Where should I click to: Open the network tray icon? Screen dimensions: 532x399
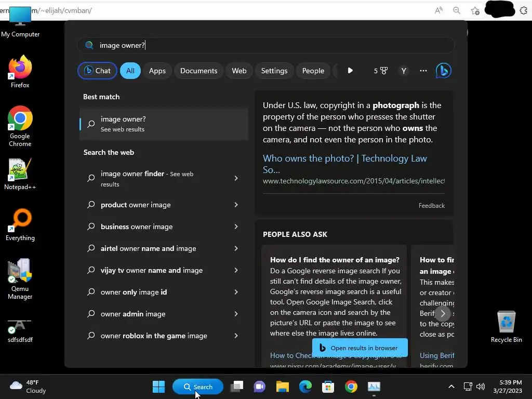point(468,387)
